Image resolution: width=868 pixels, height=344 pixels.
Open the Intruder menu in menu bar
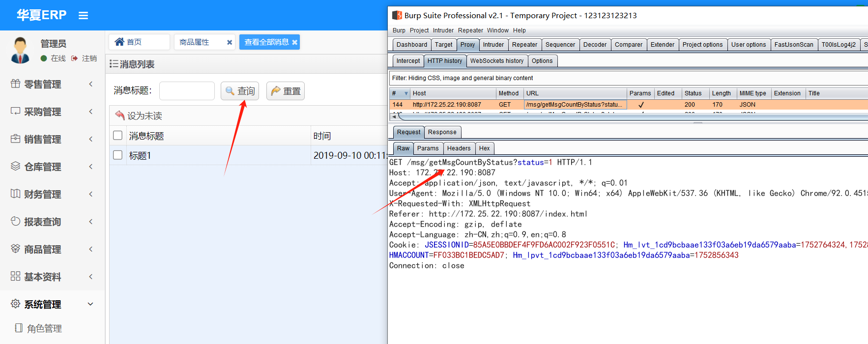443,30
